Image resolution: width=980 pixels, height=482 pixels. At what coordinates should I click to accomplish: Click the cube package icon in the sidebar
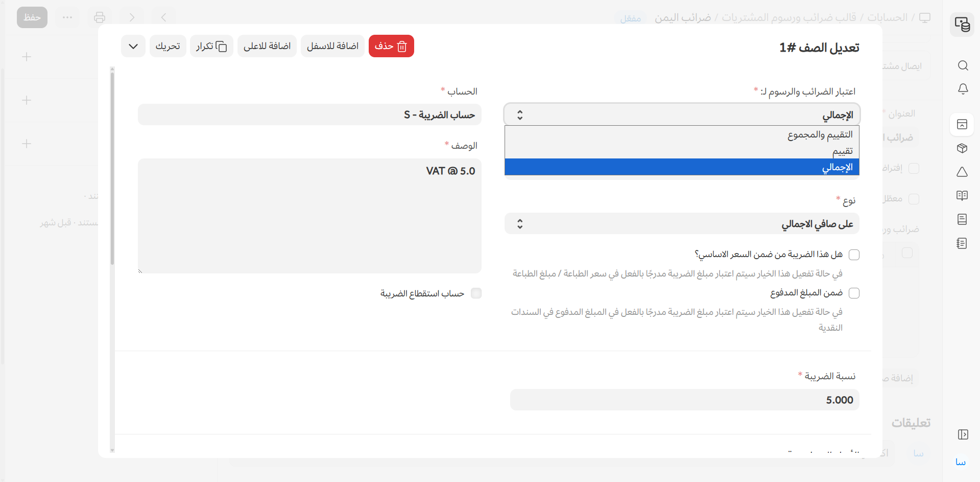pyautogui.click(x=962, y=148)
